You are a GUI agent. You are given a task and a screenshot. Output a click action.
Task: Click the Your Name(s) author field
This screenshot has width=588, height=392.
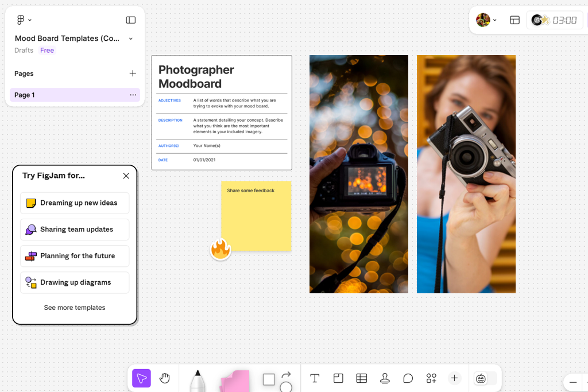pos(207,146)
